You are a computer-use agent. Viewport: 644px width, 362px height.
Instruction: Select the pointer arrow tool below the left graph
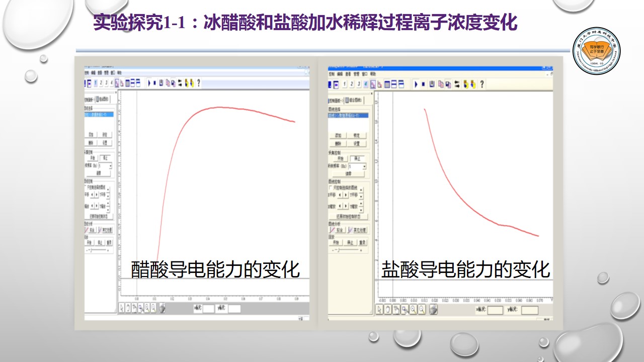(122, 308)
